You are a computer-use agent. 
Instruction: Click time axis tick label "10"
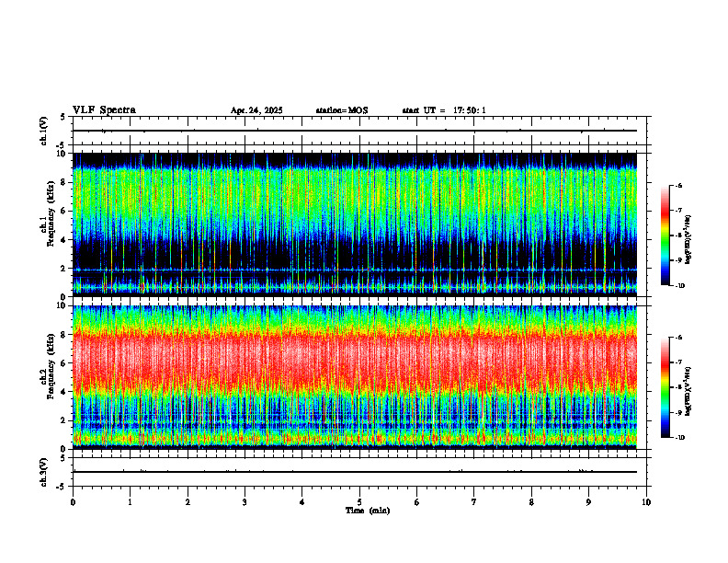pos(646,502)
